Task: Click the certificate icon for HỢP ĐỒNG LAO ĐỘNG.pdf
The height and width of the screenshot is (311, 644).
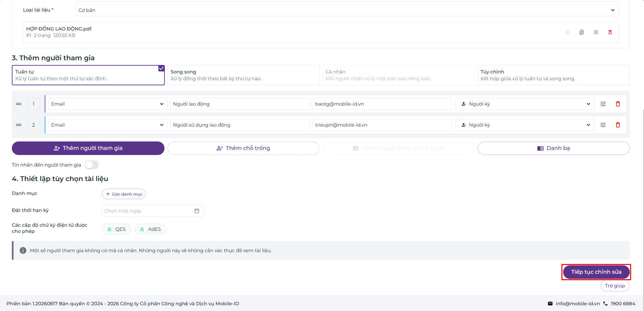Action: (568, 32)
